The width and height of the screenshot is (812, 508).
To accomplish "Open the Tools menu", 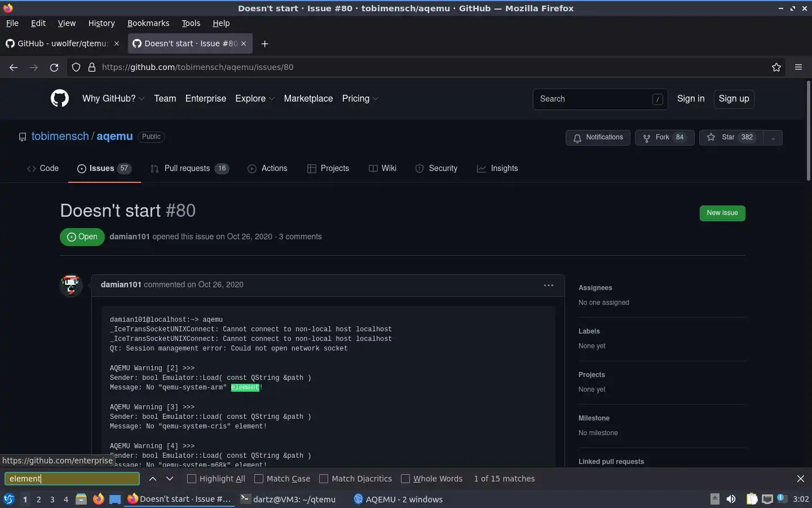I will tap(191, 23).
